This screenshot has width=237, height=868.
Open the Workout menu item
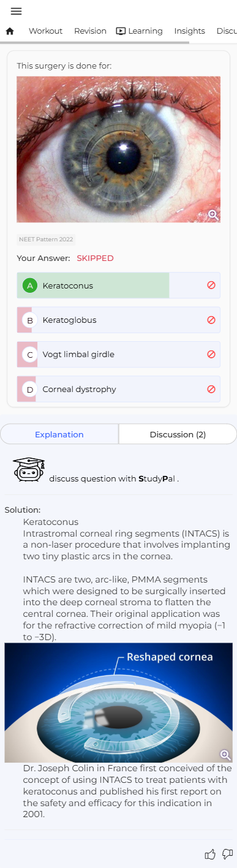(x=45, y=31)
